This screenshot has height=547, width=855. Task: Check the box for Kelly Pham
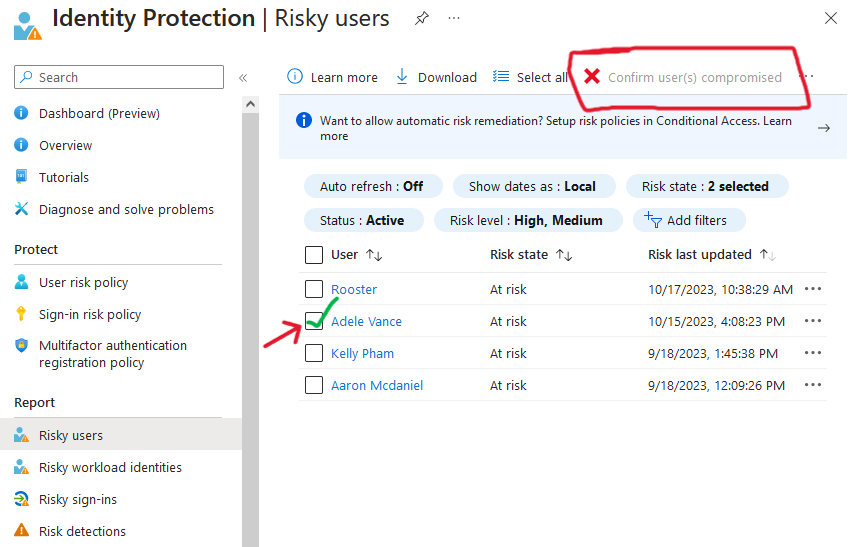point(314,353)
